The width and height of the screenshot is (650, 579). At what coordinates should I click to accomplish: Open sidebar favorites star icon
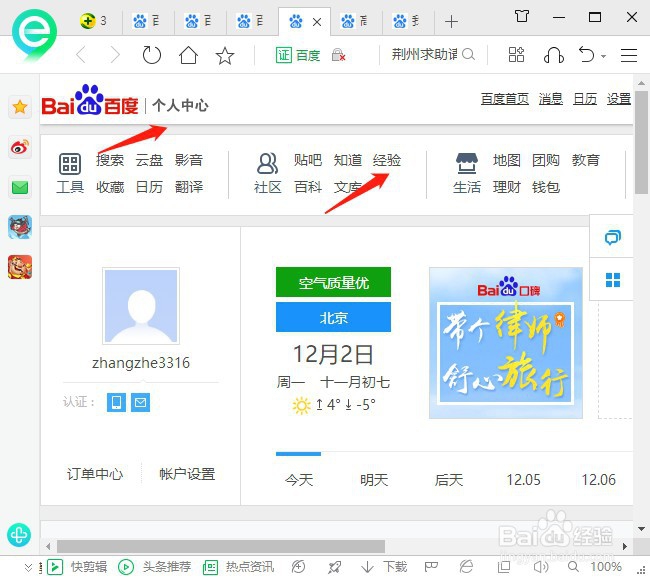click(19, 107)
